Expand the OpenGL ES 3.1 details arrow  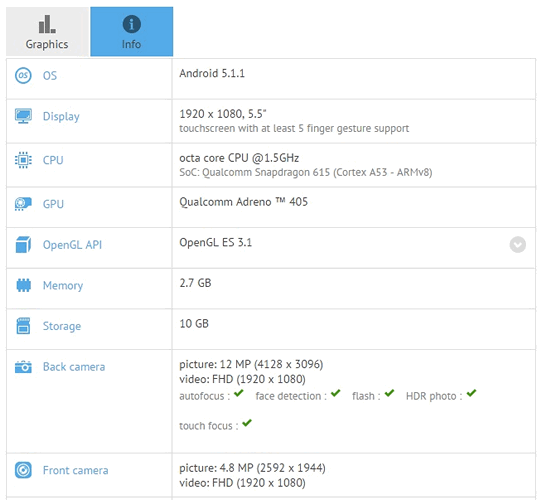click(517, 244)
